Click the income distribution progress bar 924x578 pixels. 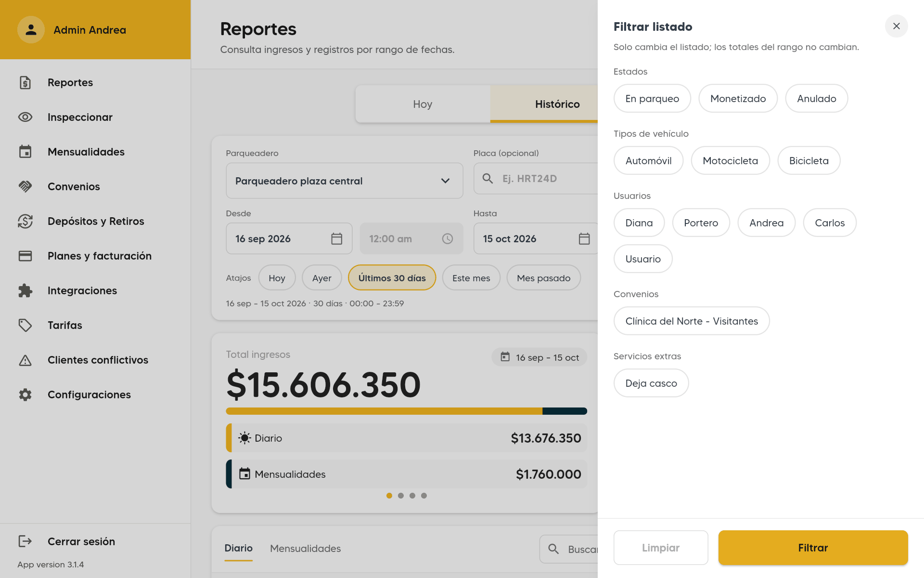[406, 411]
